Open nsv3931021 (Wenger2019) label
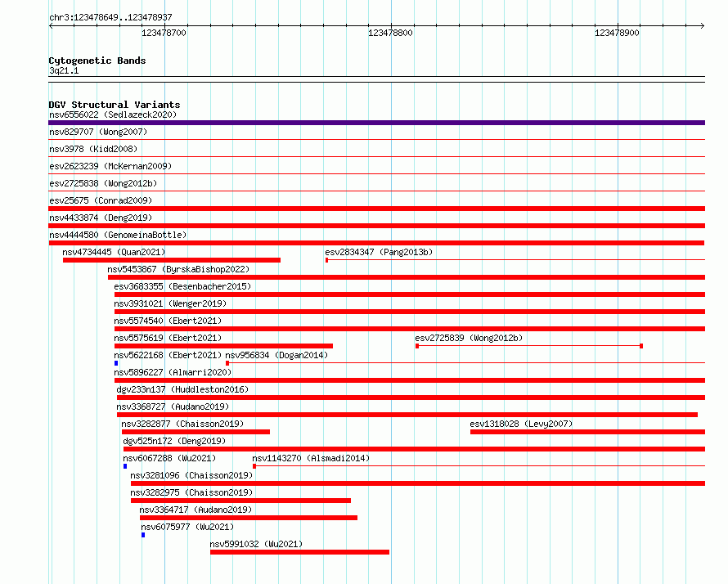Image resolution: width=728 pixels, height=584 pixels. pyautogui.click(x=170, y=303)
